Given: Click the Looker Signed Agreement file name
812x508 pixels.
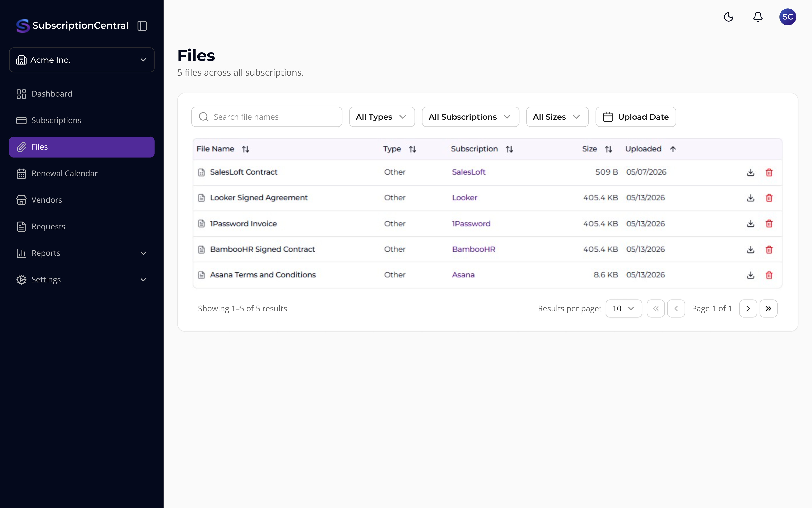Looking at the screenshot, I should pyautogui.click(x=259, y=198).
